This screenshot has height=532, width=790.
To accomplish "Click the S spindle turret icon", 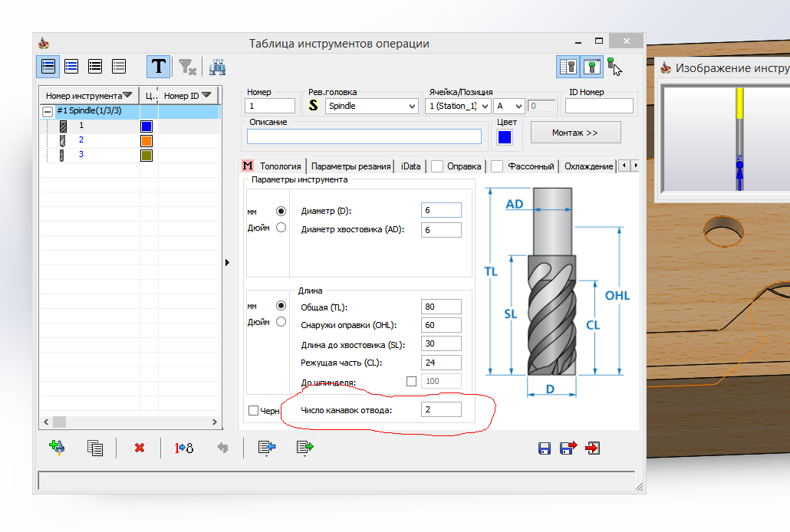I will coord(314,105).
